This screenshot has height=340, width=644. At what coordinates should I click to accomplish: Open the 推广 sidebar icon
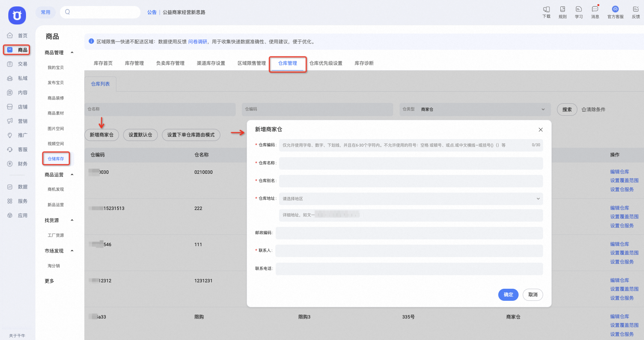[10, 135]
